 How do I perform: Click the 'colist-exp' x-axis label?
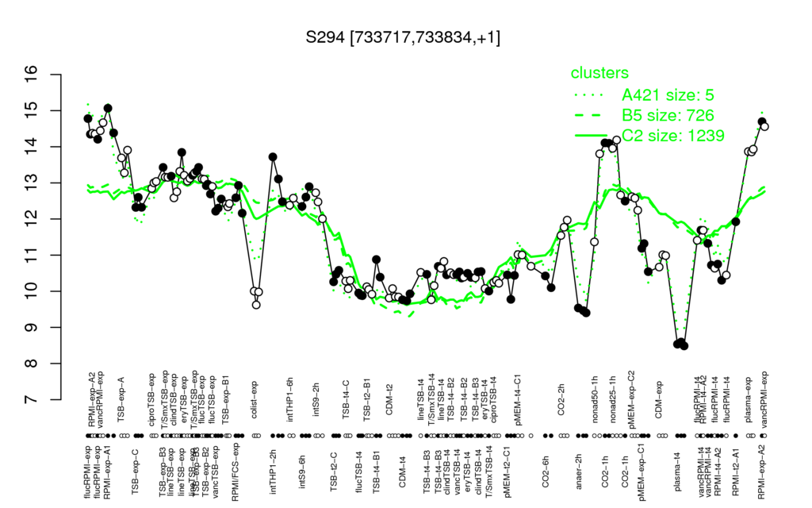[x=255, y=400]
